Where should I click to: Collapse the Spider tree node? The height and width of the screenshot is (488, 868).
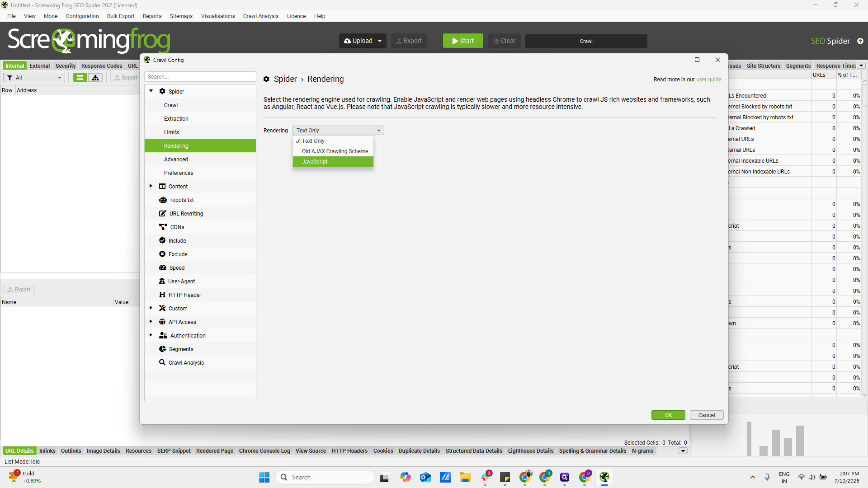point(151,91)
